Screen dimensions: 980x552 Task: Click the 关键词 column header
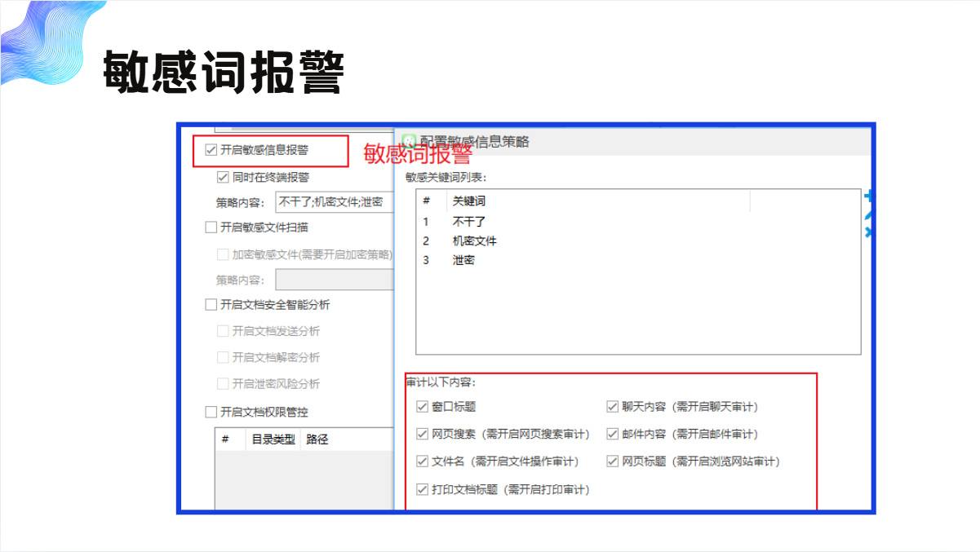pos(469,201)
